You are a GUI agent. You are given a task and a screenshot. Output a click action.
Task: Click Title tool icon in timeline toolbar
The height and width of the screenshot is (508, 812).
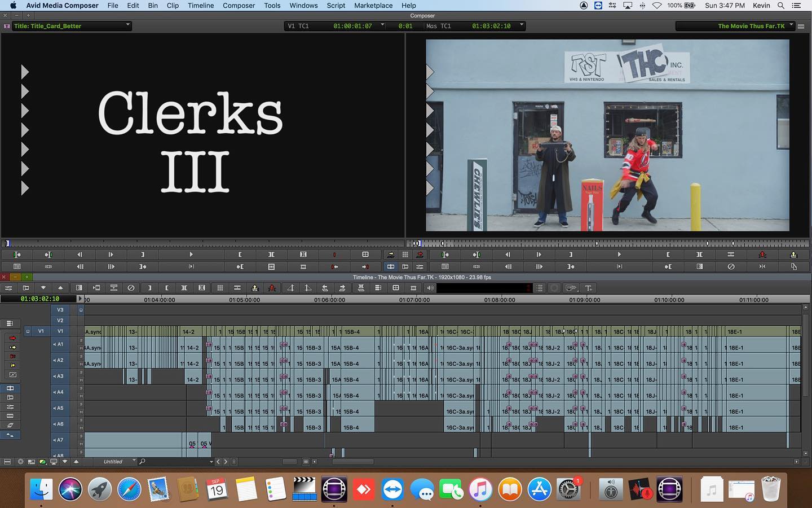pos(588,288)
